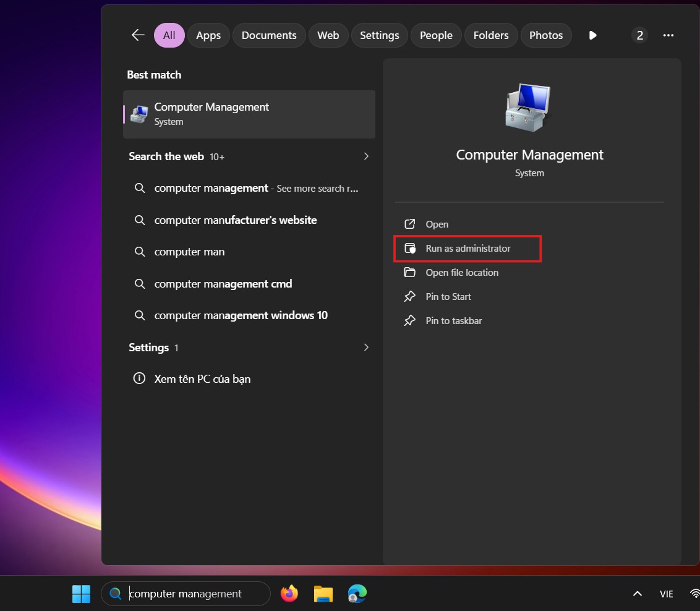Viewport: 700px width, 611px height.
Task: Show hidden system tray icons
Action: click(x=637, y=594)
